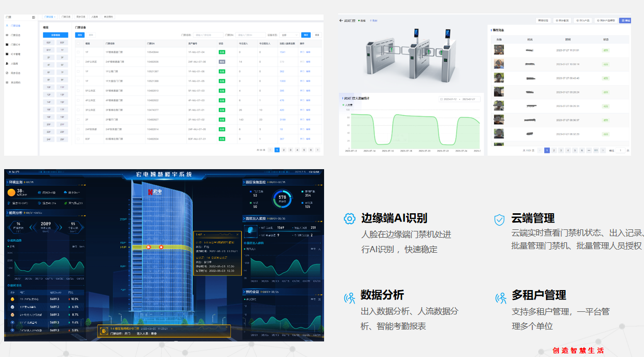Click the 云端管理 shield icon
644x357 pixels.
[x=499, y=219]
